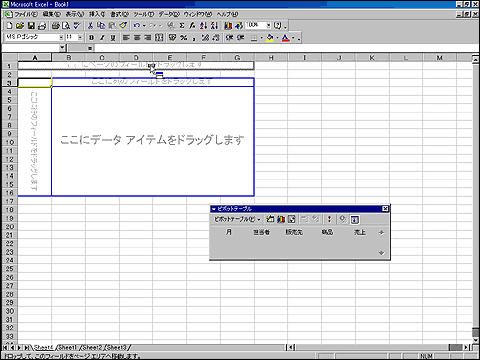This screenshot has height=360, width=480.
Task: Click the Refresh Data exclamation icon
Action: click(329, 219)
